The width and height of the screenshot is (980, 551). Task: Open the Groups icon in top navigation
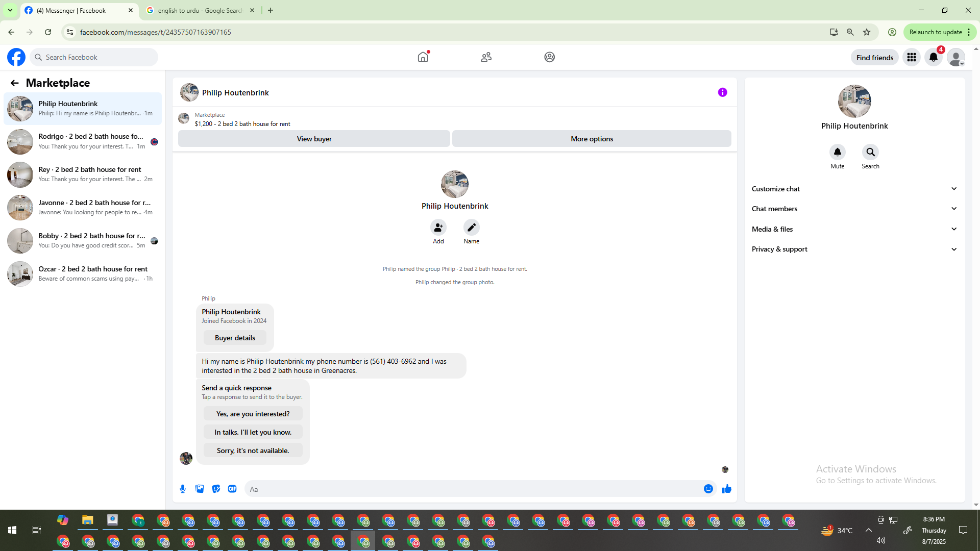550,57
